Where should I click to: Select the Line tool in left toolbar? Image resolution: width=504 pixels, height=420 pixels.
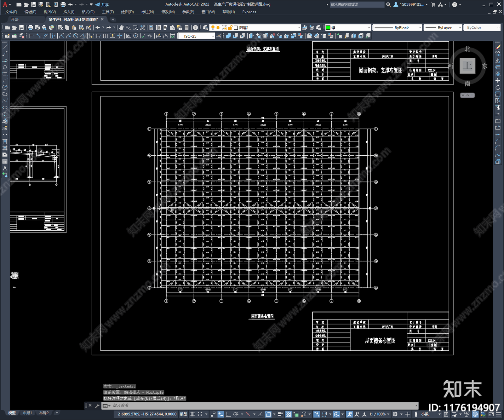point(5,47)
